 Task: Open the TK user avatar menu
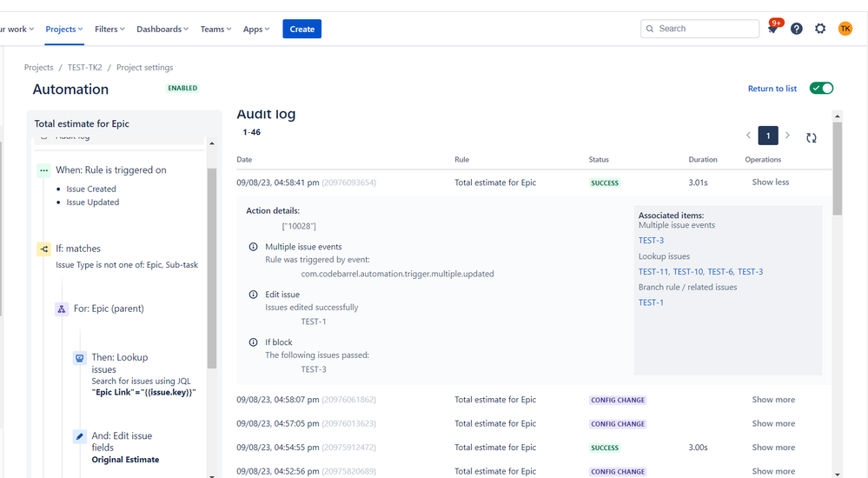coord(845,29)
